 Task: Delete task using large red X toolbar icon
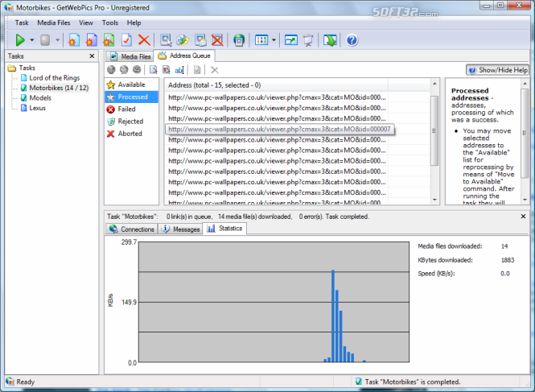144,40
